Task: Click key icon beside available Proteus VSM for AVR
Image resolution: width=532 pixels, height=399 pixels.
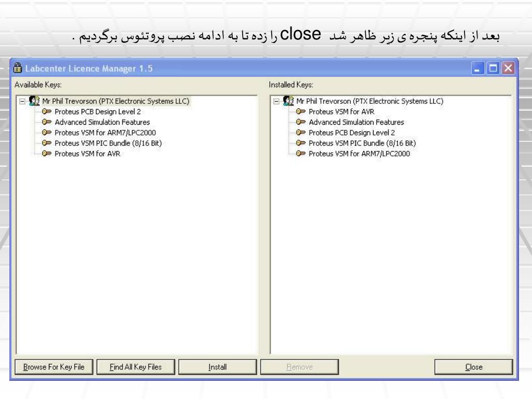Action: click(47, 153)
